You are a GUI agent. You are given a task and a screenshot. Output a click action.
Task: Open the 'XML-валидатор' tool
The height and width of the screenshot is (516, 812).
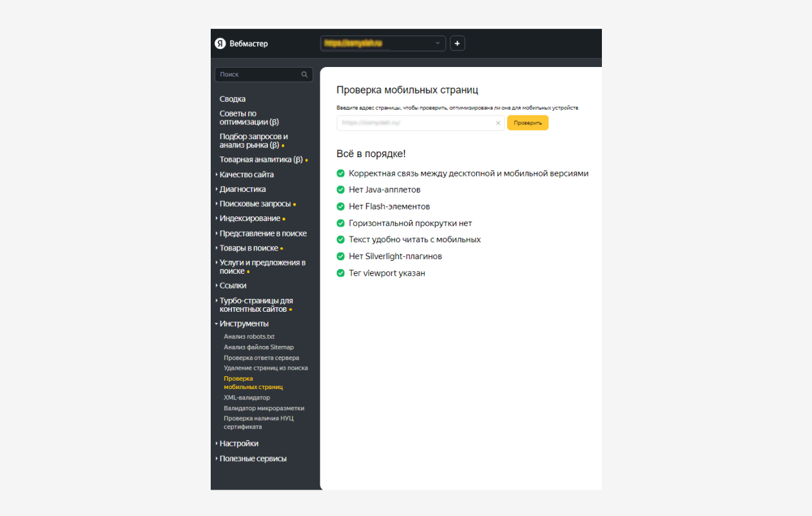pos(247,397)
